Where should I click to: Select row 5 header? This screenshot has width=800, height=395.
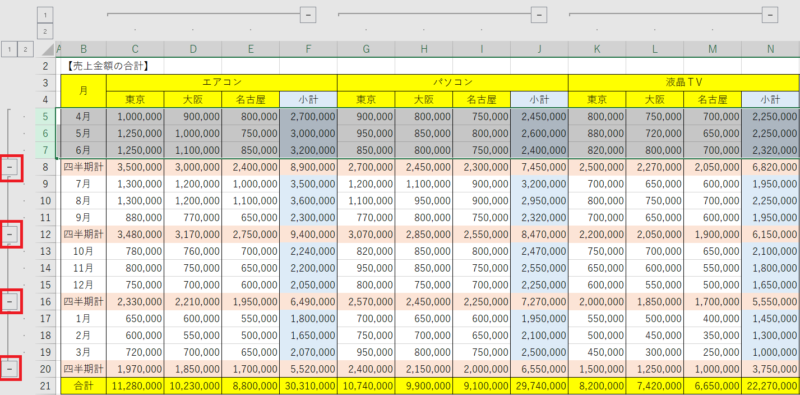pos(46,117)
